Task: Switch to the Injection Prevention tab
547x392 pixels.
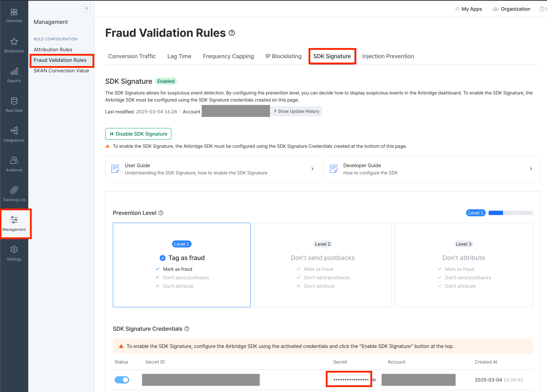Action: 388,56
